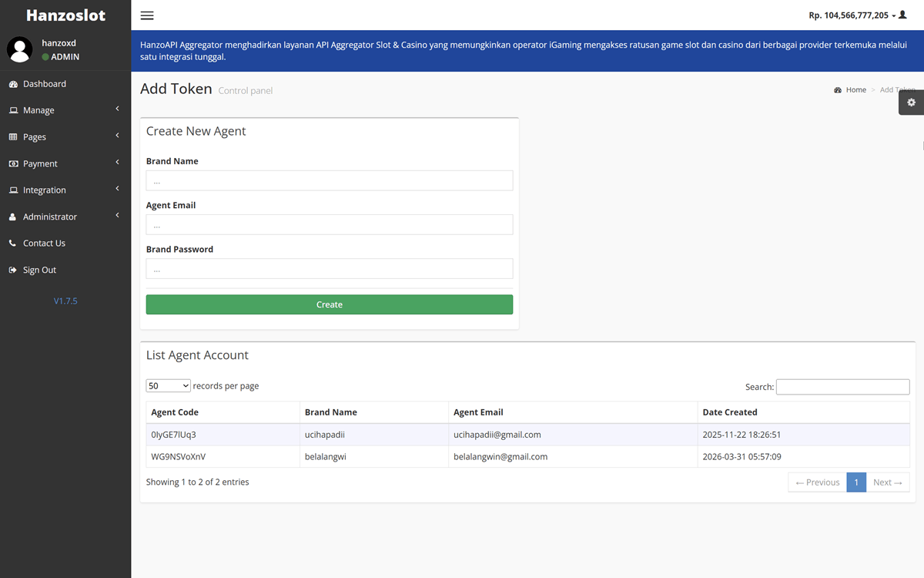Sort by the Agent Email column header
Viewport: 924px width, 578px height.
(573, 412)
